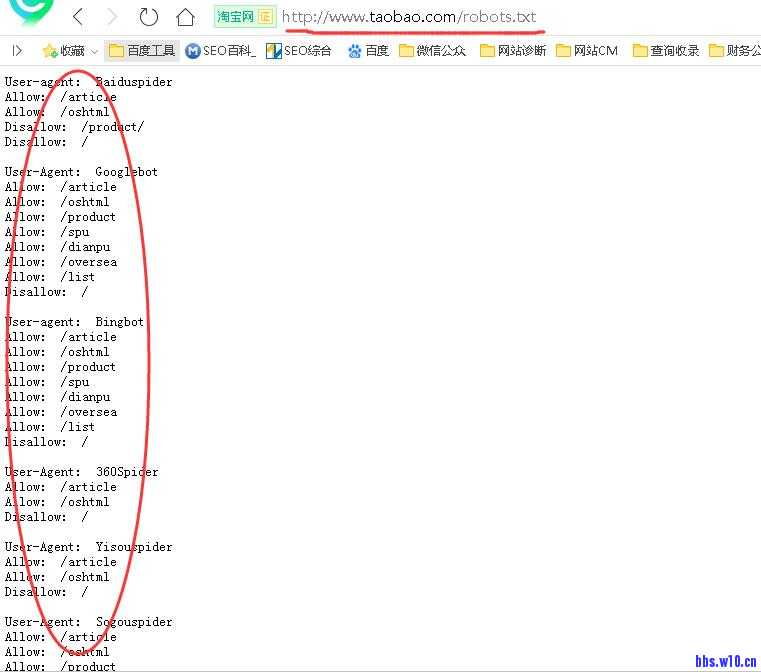Expand the bookmarks bar sidebar arrow
The width and height of the screenshot is (761, 672).
point(17,50)
